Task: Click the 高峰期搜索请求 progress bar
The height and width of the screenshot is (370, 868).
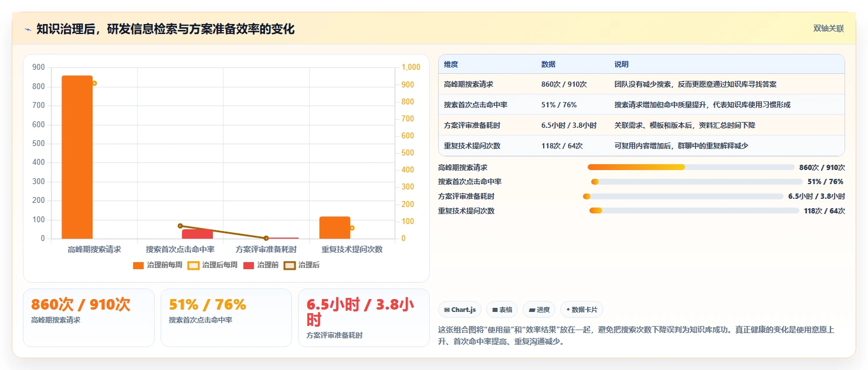Action: click(x=691, y=167)
